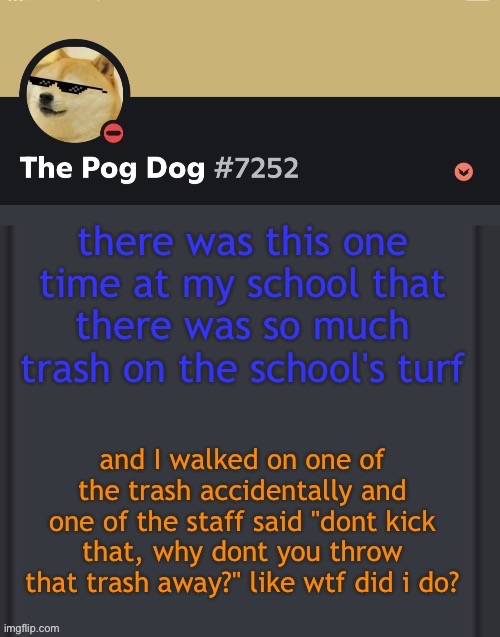
Task: Click the line 'trash on the school's turf'
Action: 242,368
